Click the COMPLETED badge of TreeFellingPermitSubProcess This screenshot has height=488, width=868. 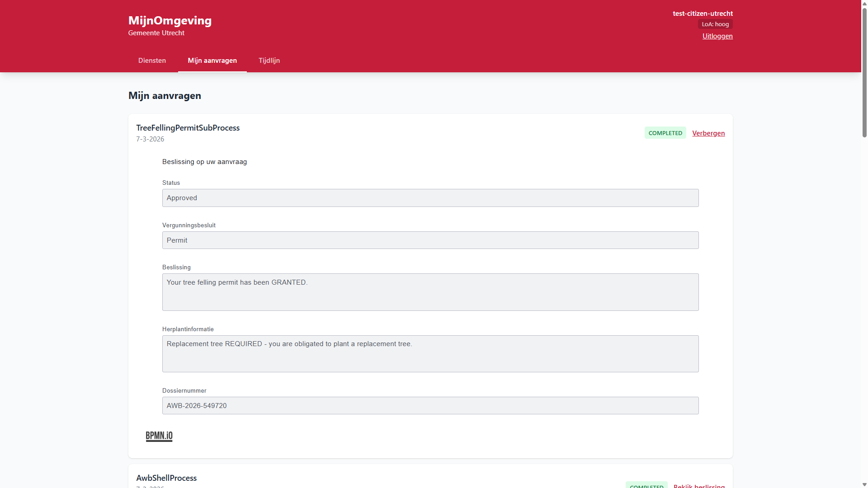(x=665, y=132)
